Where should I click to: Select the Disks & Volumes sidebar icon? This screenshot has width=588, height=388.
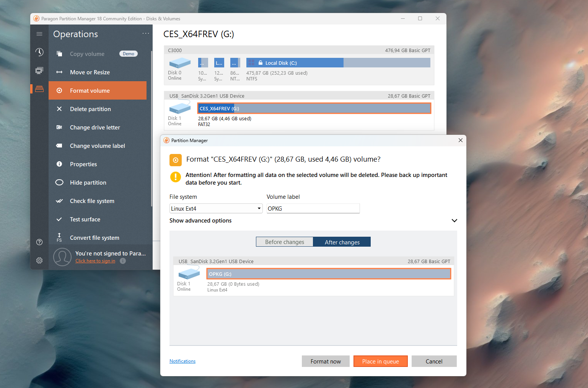point(39,89)
